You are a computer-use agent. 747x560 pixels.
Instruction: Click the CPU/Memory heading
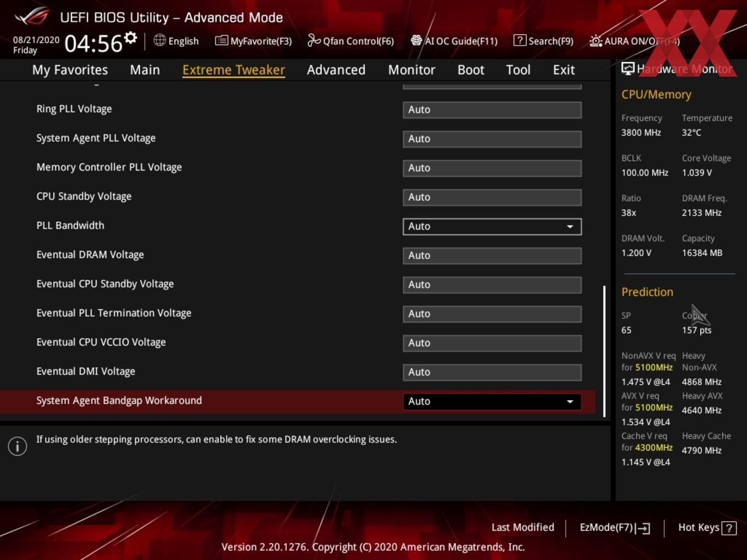click(x=656, y=94)
